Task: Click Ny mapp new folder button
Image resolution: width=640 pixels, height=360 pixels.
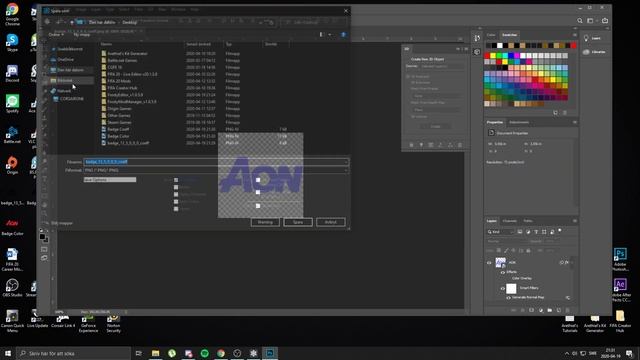Action: 82,35
